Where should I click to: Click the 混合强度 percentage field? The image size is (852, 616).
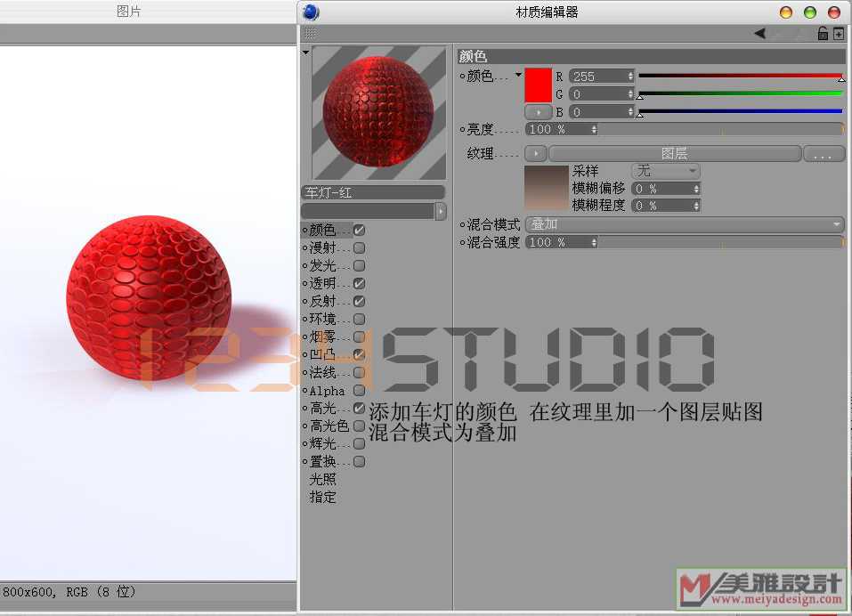tap(558, 242)
